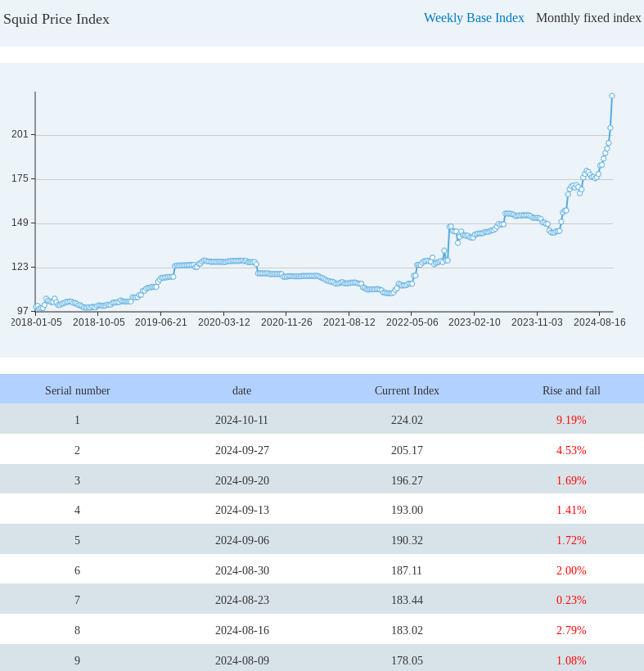Switch to the Monthly fixed index tab
644x671 pixels.
point(588,18)
